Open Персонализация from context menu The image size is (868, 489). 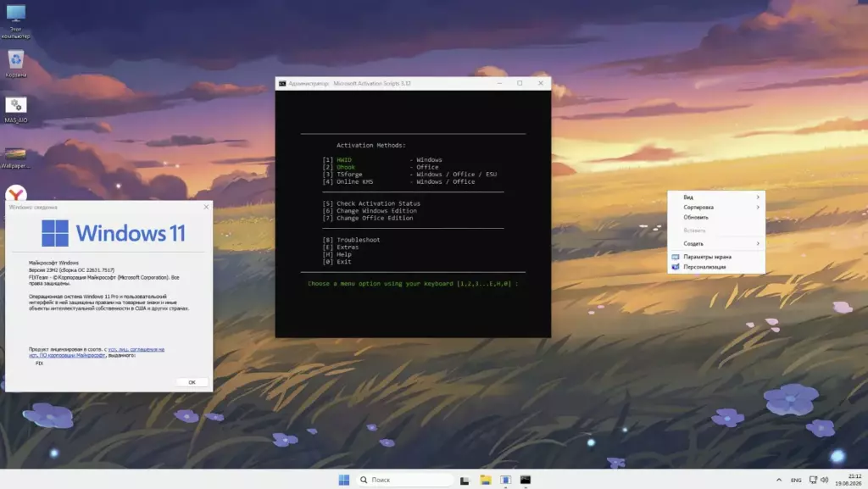click(x=716, y=267)
